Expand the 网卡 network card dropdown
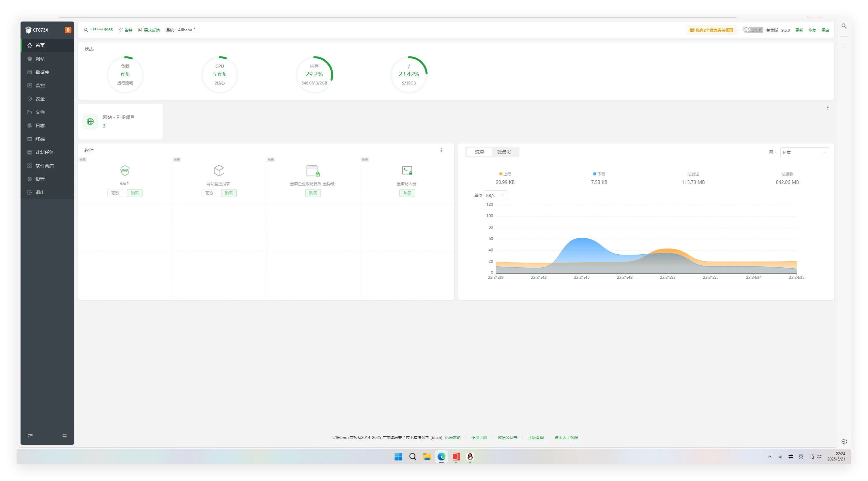This screenshot has width=868, height=481. tap(804, 152)
